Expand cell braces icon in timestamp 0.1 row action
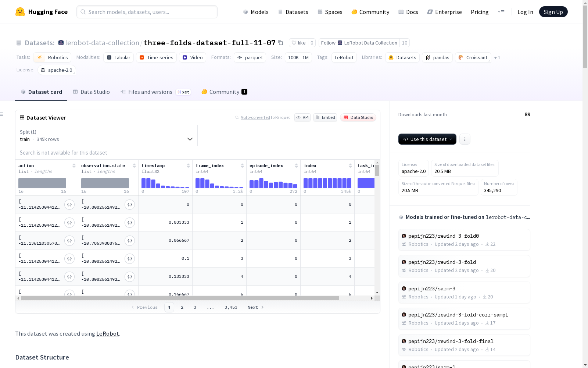The image size is (588, 368). pyautogui.click(x=69, y=259)
